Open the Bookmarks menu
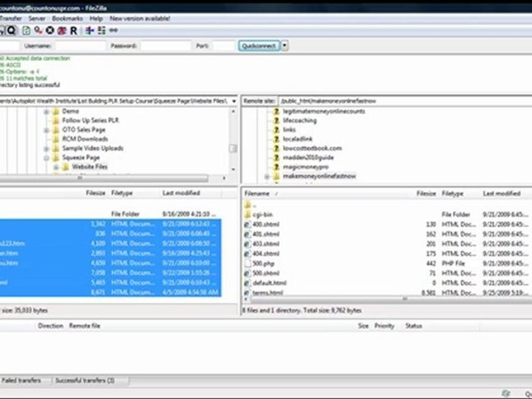Viewport: 532px width, 399px height. (x=67, y=18)
